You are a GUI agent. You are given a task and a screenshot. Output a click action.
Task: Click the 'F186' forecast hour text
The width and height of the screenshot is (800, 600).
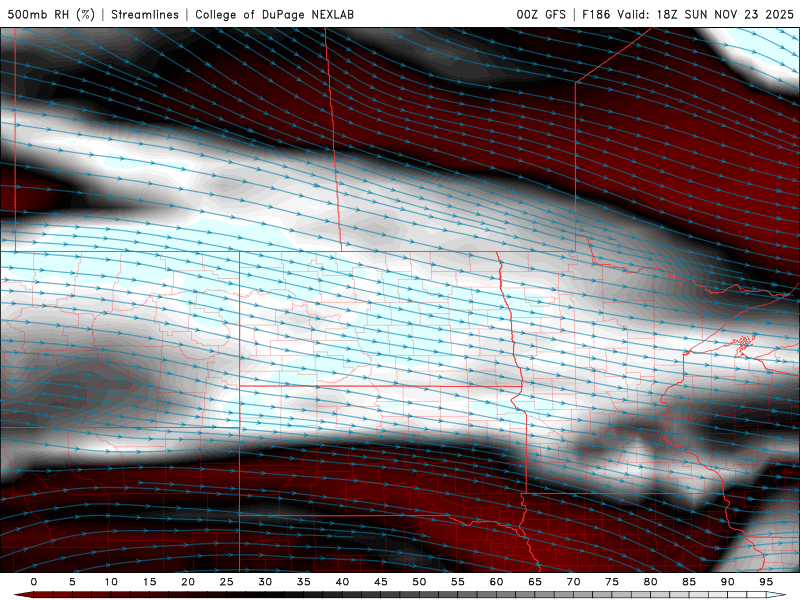point(596,14)
